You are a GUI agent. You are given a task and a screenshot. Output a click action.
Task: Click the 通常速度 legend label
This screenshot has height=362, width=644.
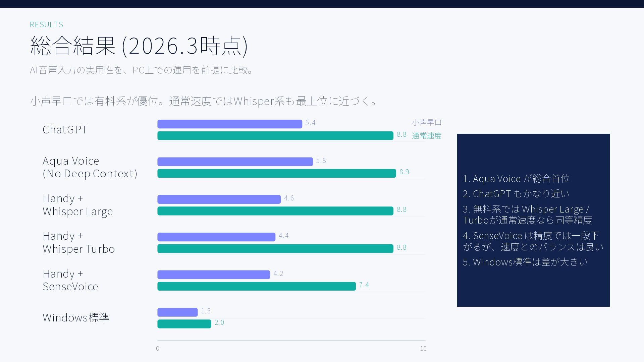pyautogui.click(x=427, y=136)
